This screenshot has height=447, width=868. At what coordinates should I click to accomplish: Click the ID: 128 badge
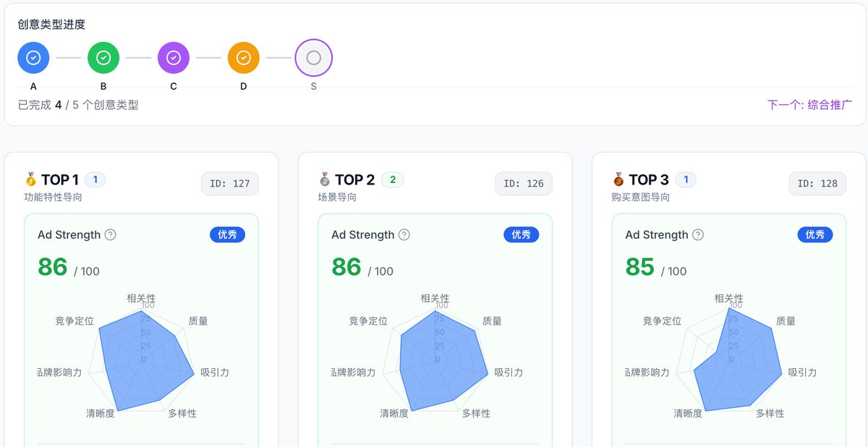point(817,184)
